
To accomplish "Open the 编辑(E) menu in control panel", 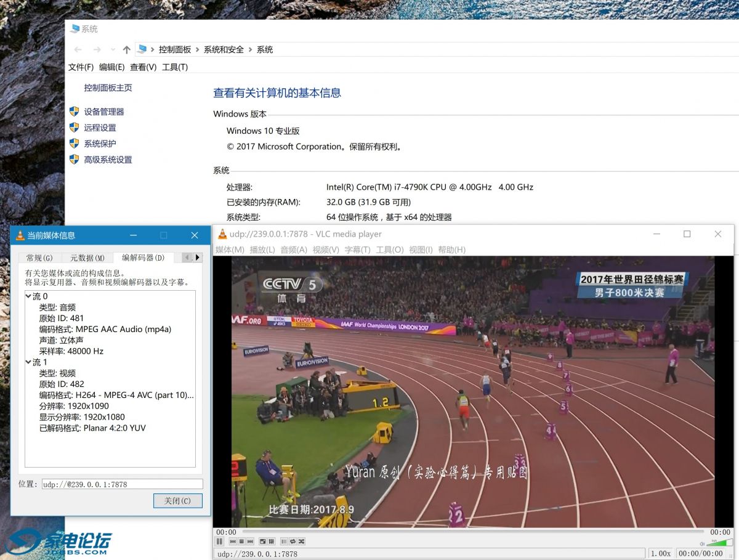I will click(x=111, y=67).
